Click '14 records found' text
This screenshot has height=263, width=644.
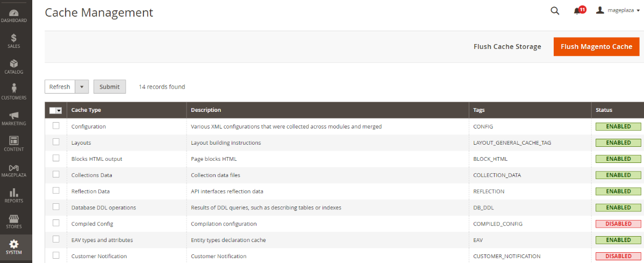click(162, 87)
